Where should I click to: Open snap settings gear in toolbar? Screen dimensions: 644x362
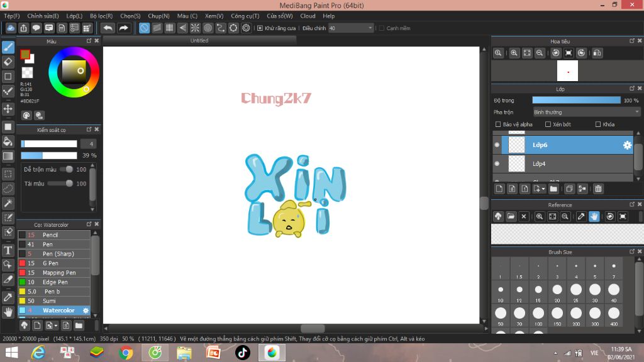(x=246, y=28)
